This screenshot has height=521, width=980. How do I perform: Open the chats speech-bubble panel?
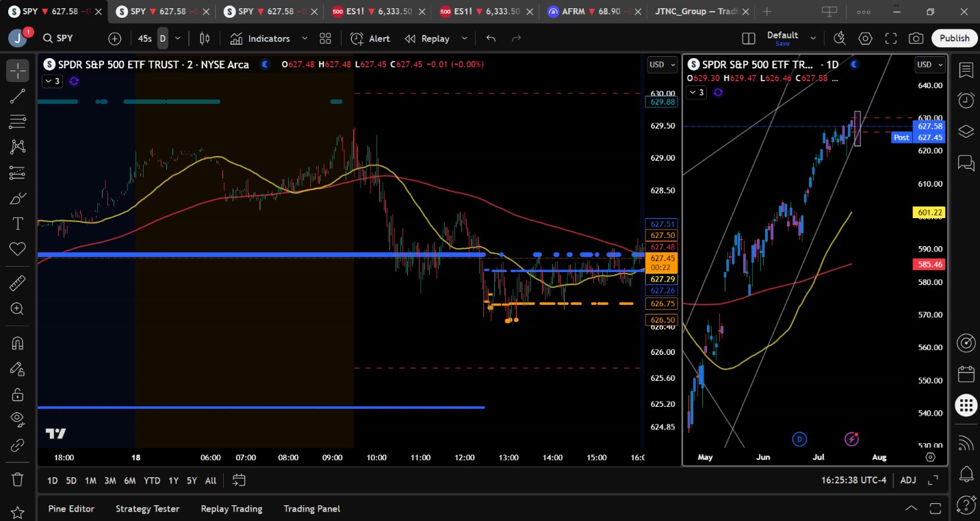(x=966, y=162)
